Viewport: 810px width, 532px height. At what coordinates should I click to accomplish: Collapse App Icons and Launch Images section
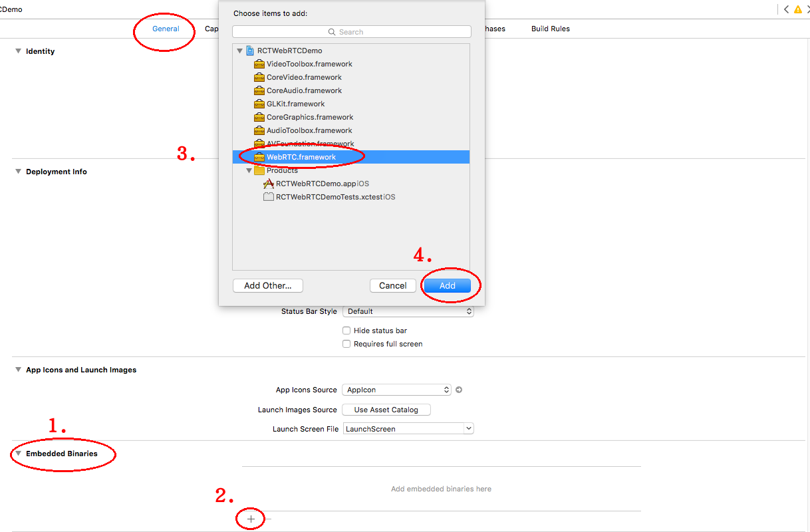[x=19, y=370]
